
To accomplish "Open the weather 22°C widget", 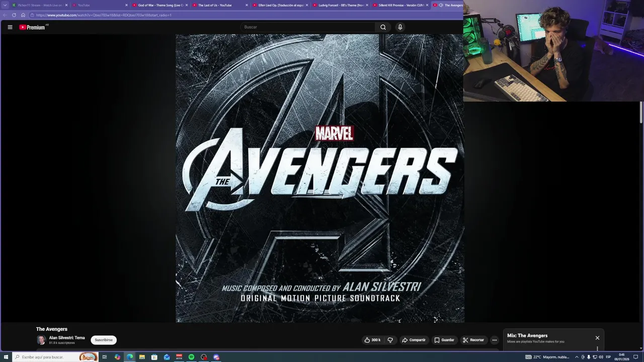I will click(547, 357).
